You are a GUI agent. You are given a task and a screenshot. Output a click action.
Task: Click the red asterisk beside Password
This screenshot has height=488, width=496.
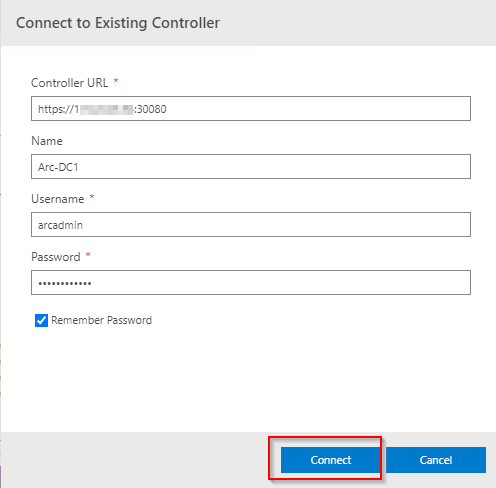pyautogui.click(x=88, y=255)
